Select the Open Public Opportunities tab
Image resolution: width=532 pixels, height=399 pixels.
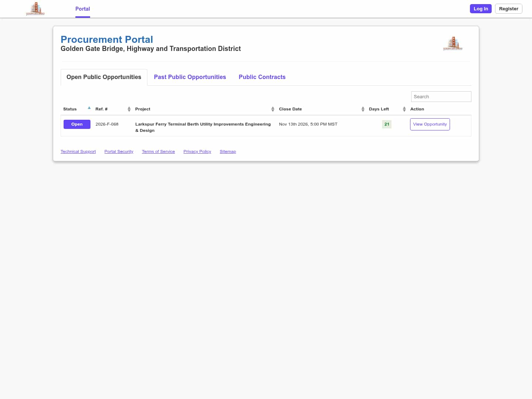click(104, 77)
